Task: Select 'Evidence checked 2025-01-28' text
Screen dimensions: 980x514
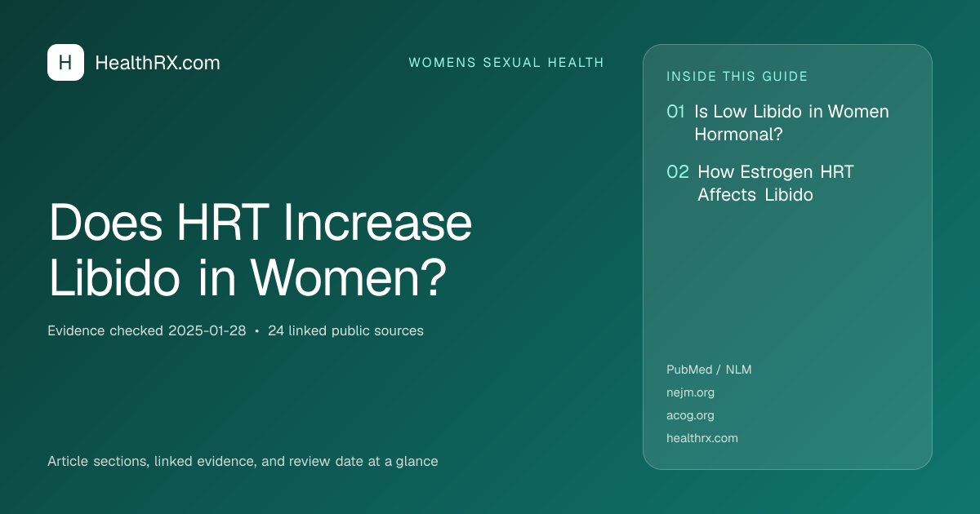Action: (147, 331)
